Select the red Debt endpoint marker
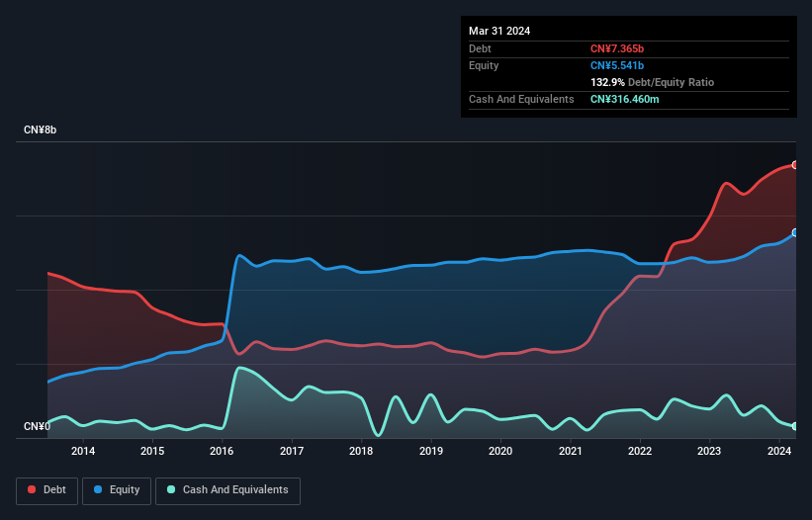Screen dimensions: 812x520 [x=795, y=165]
